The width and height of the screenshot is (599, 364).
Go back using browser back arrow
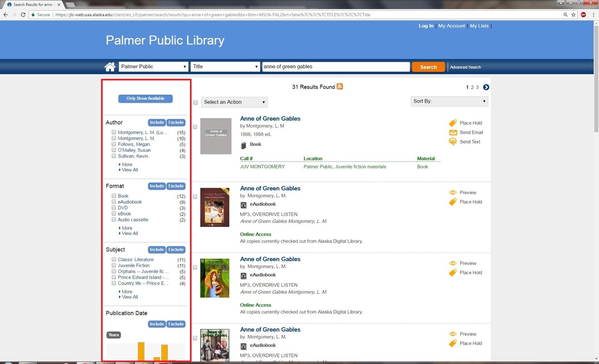[x=5, y=15]
